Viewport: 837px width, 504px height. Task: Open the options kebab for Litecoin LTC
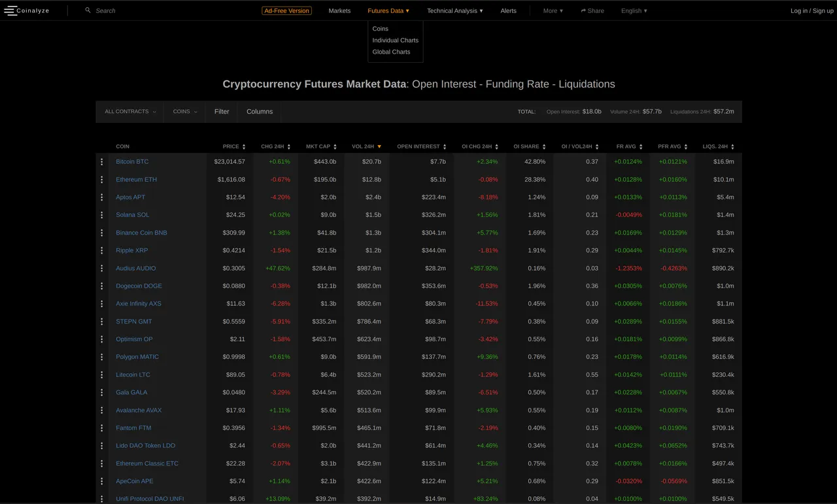coord(102,375)
